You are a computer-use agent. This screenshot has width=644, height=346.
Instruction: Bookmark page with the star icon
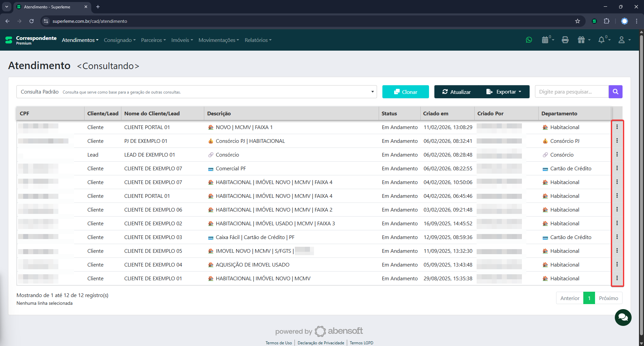[578, 21]
